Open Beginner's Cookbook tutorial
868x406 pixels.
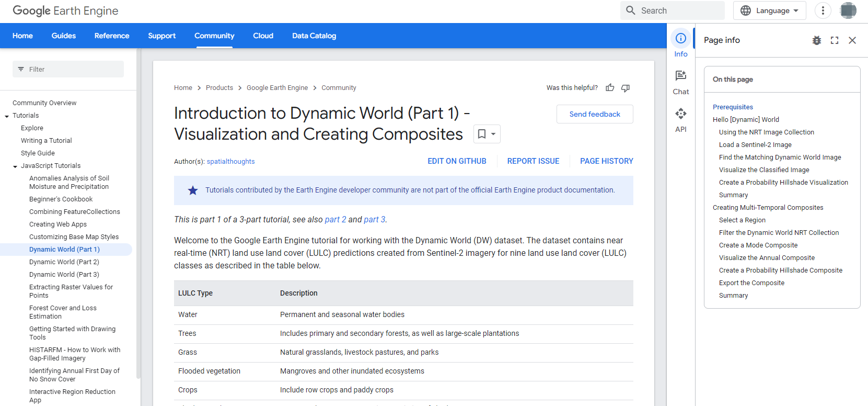[61, 199]
